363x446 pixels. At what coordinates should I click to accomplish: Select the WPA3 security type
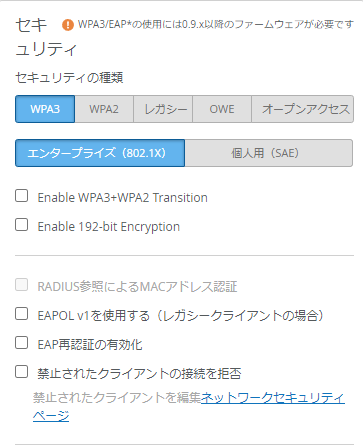(x=45, y=109)
